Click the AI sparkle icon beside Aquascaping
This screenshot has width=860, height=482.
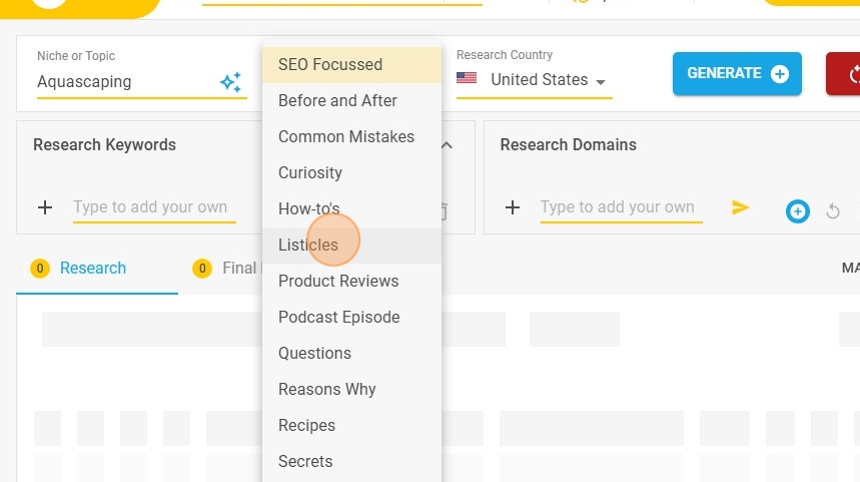pos(231,82)
